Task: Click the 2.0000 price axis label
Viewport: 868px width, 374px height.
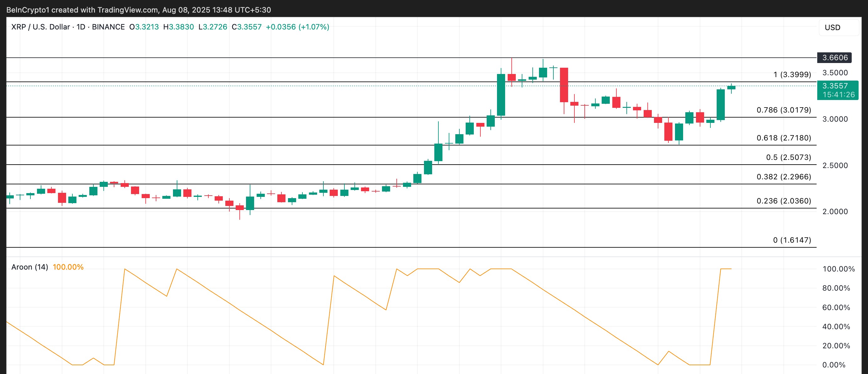Action: point(835,211)
